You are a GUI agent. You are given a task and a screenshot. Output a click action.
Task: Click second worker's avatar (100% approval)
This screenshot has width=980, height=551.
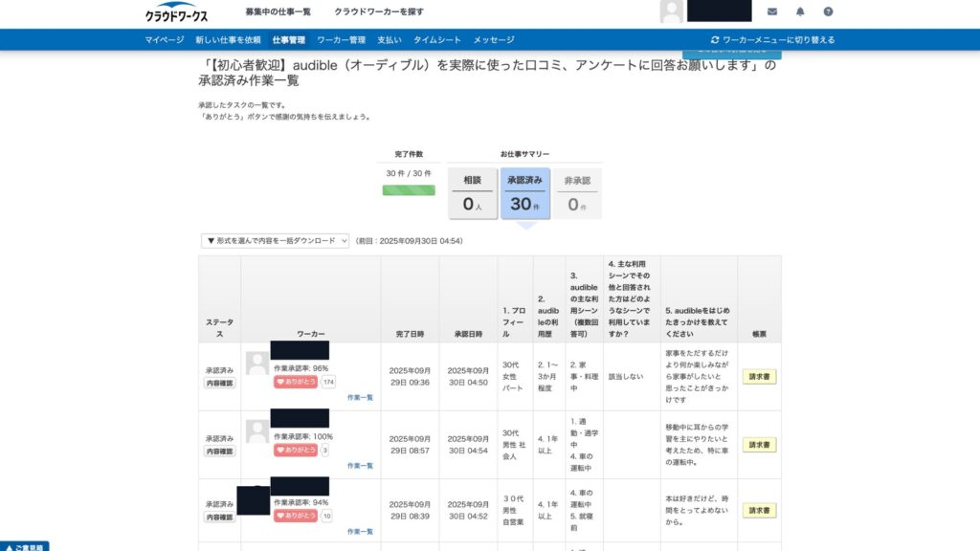point(256,431)
